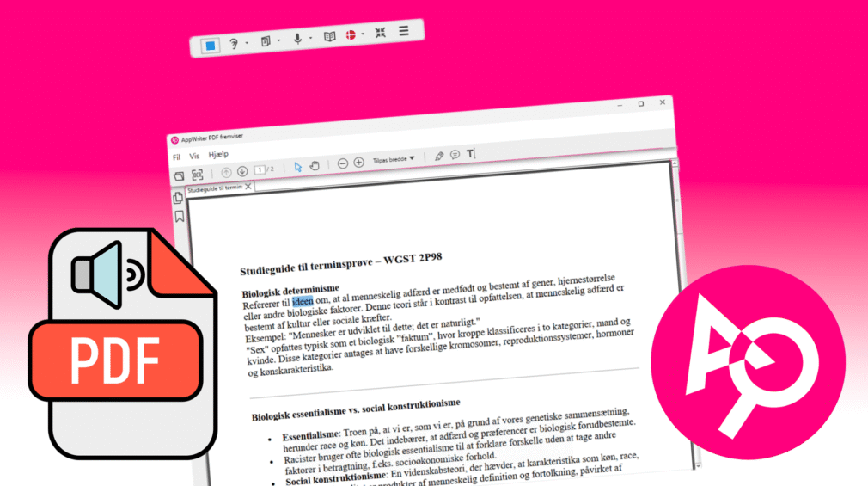Open the dropdown arrow beside the ear icon
Screen dimensions: 868x486
(247, 42)
